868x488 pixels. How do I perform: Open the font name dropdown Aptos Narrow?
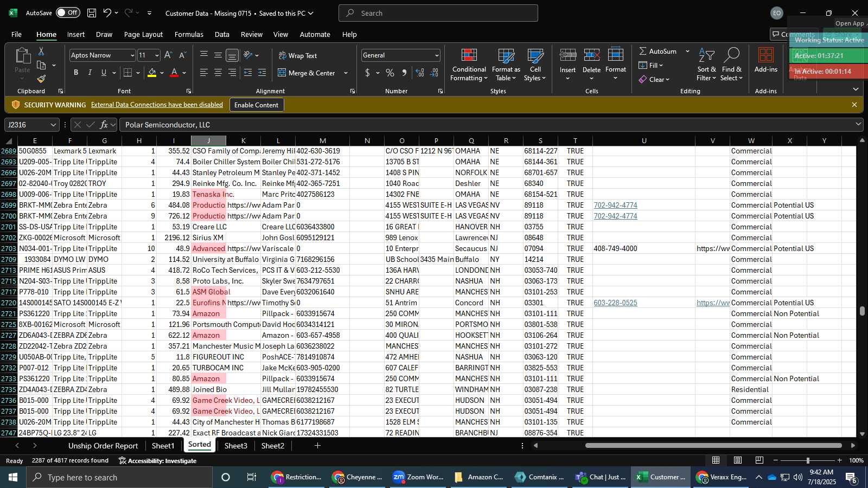tap(132, 55)
